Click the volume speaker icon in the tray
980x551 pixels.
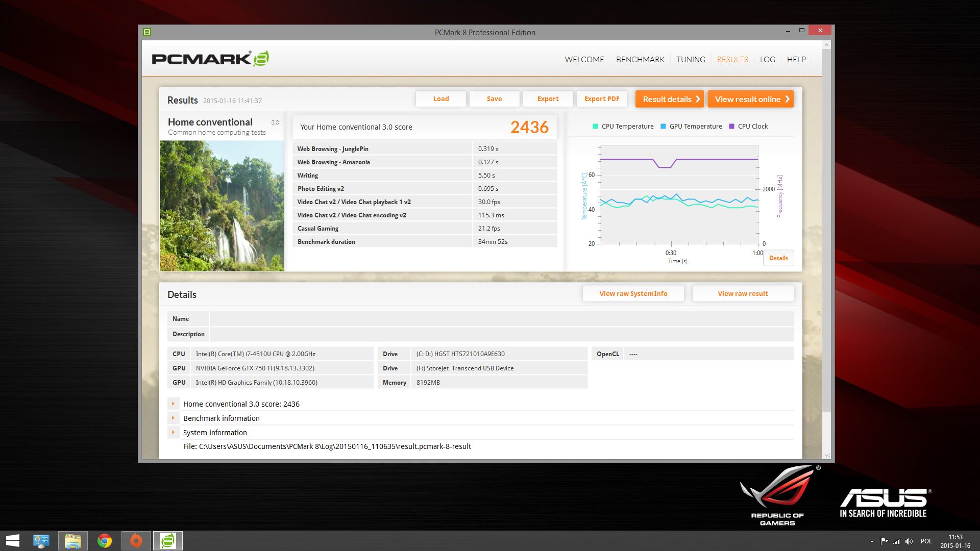[x=910, y=541]
